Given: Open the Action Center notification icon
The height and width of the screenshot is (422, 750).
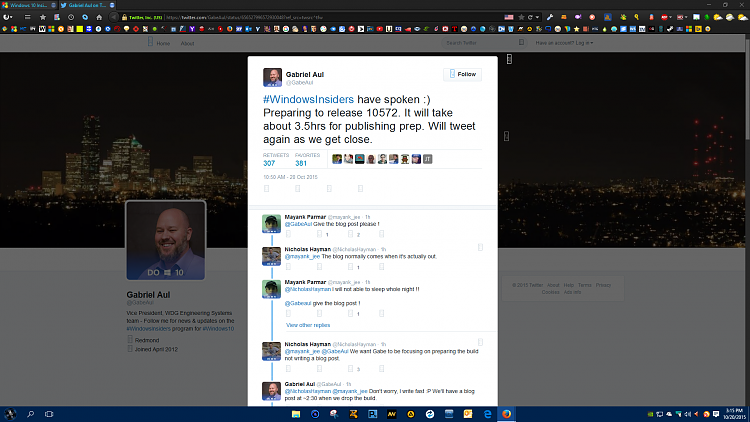Looking at the screenshot, I should click(x=716, y=414).
